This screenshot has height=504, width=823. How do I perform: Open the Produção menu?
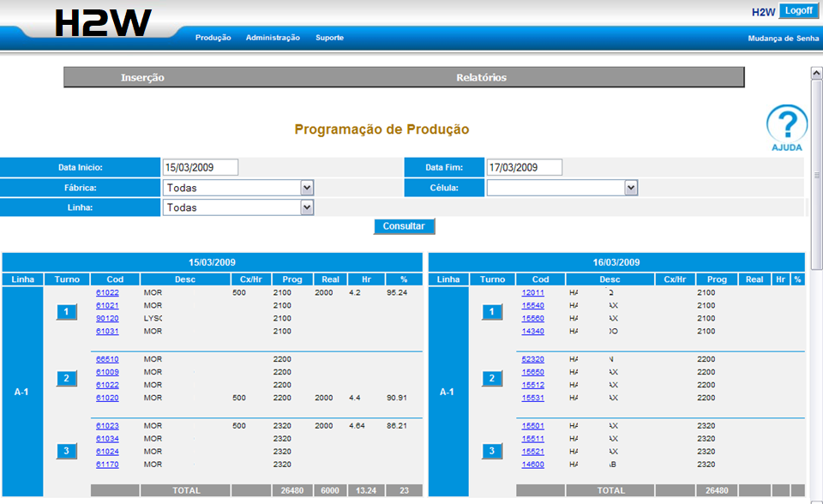(212, 38)
